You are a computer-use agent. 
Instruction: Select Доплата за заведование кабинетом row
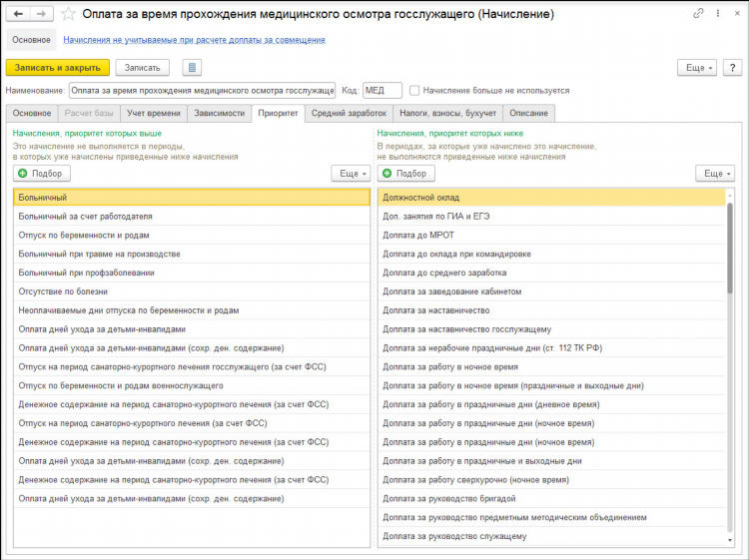tap(551, 291)
